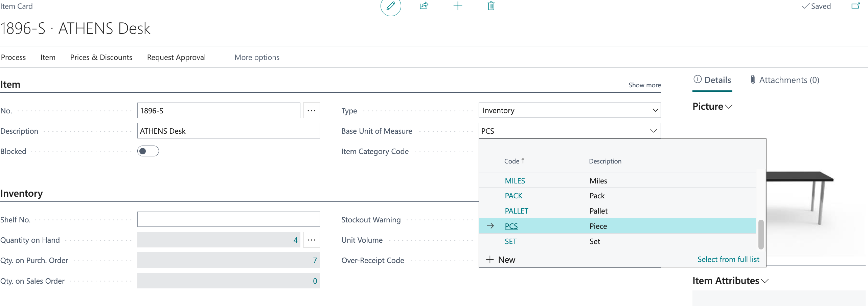868x306 pixels.
Task: Open the Type dropdown
Action: coord(655,110)
